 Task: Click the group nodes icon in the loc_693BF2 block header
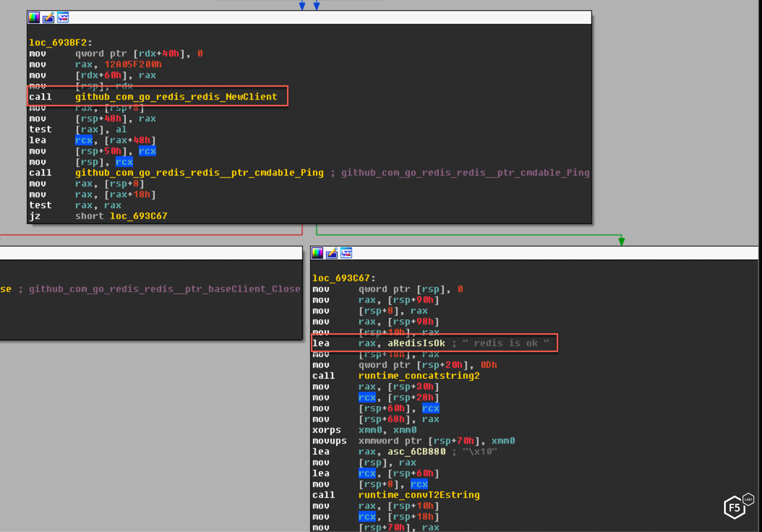coord(63,18)
